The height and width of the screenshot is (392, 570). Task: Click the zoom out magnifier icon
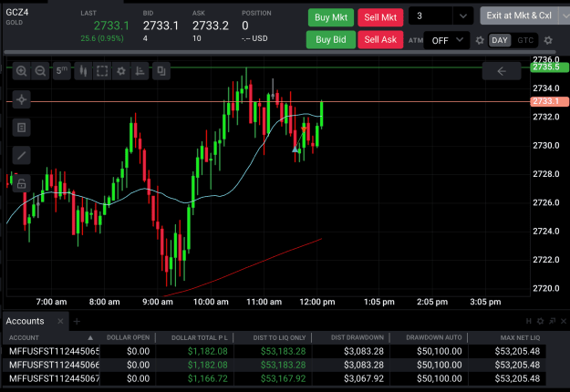pyautogui.click(x=40, y=71)
